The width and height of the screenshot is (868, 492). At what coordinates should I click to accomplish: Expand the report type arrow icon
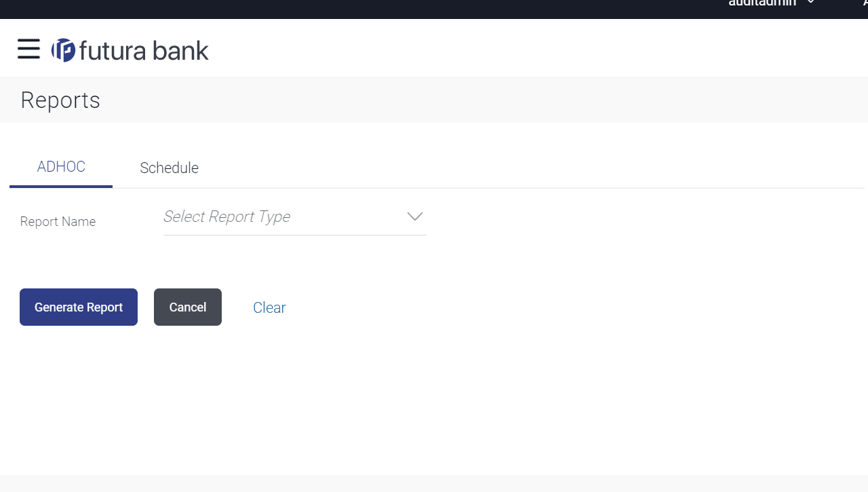click(x=414, y=216)
